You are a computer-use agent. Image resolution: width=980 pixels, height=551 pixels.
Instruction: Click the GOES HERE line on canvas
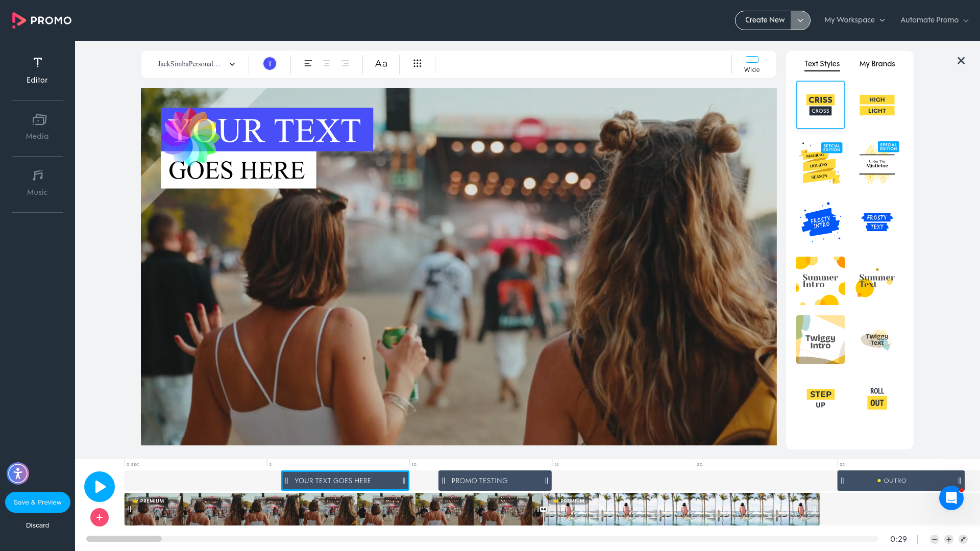pyautogui.click(x=238, y=170)
